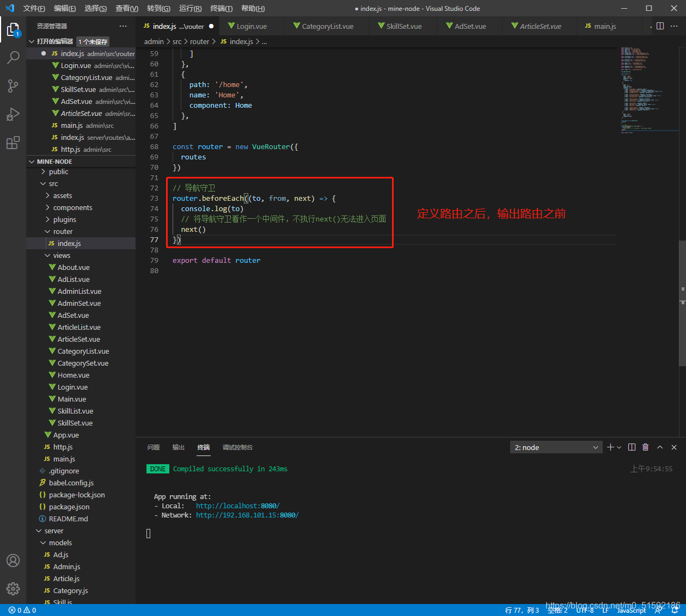This screenshot has height=616, width=686.
Task: Maximize the panel with up chevron
Action: point(660,447)
